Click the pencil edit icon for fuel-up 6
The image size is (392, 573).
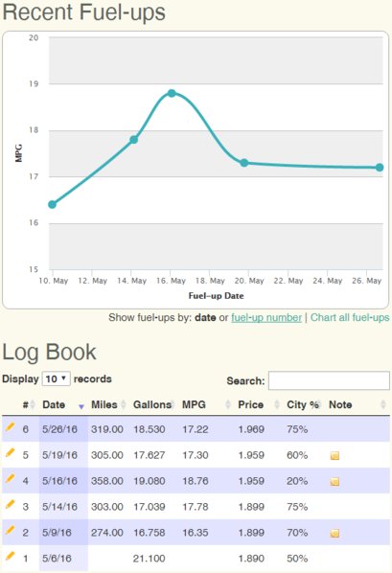click(x=11, y=426)
